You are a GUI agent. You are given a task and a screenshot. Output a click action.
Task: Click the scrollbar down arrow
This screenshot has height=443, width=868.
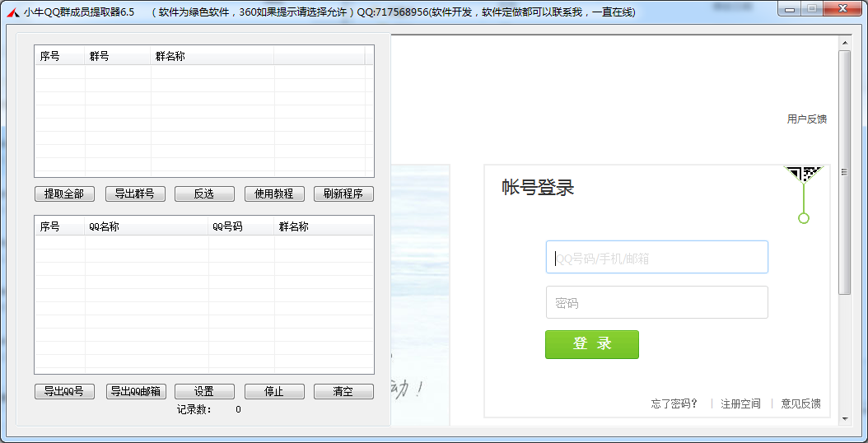point(844,419)
